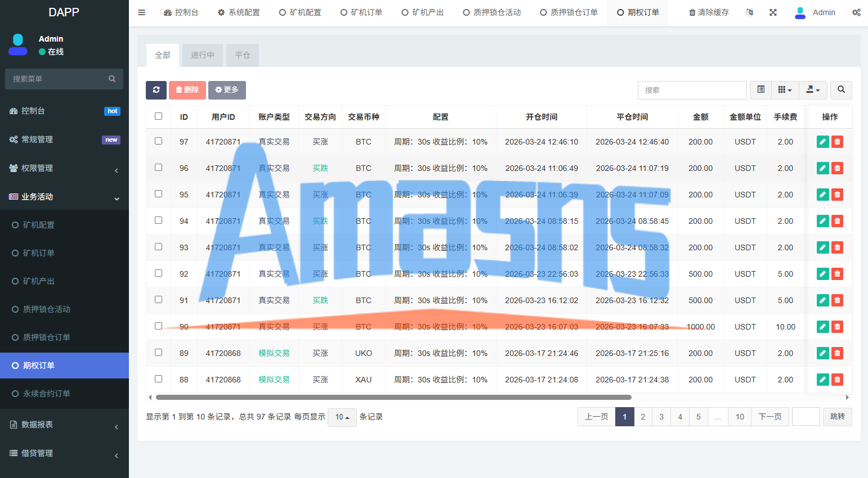Click the scroll right arrow of the table scrollbar
The image size is (868, 478).
(x=847, y=397)
